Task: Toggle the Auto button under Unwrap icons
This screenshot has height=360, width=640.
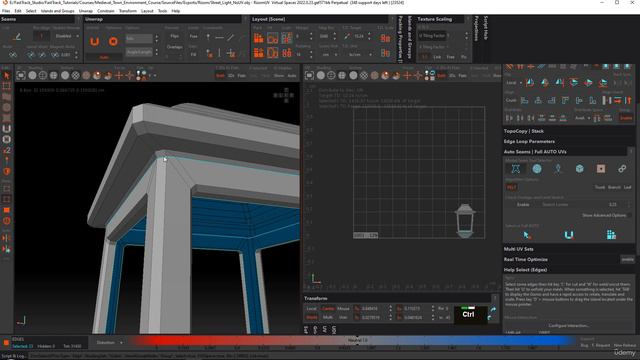Action: pyautogui.click(x=104, y=58)
